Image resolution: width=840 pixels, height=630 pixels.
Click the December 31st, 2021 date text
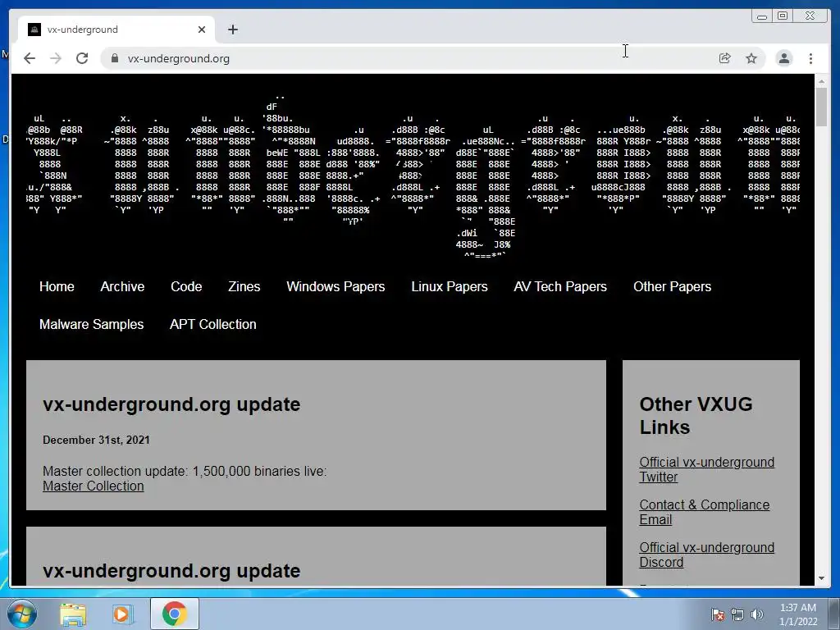[97, 440]
